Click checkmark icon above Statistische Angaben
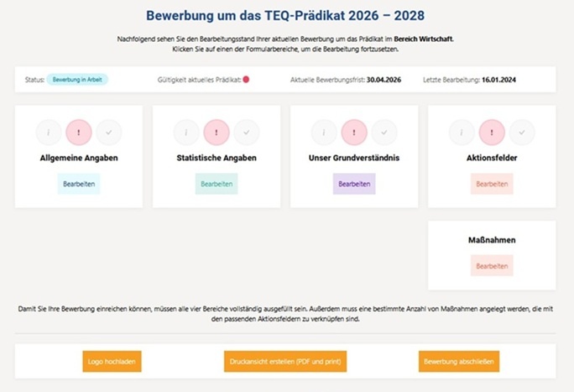Image resolution: width=574 pixels, height=392 pixels. 247,132
